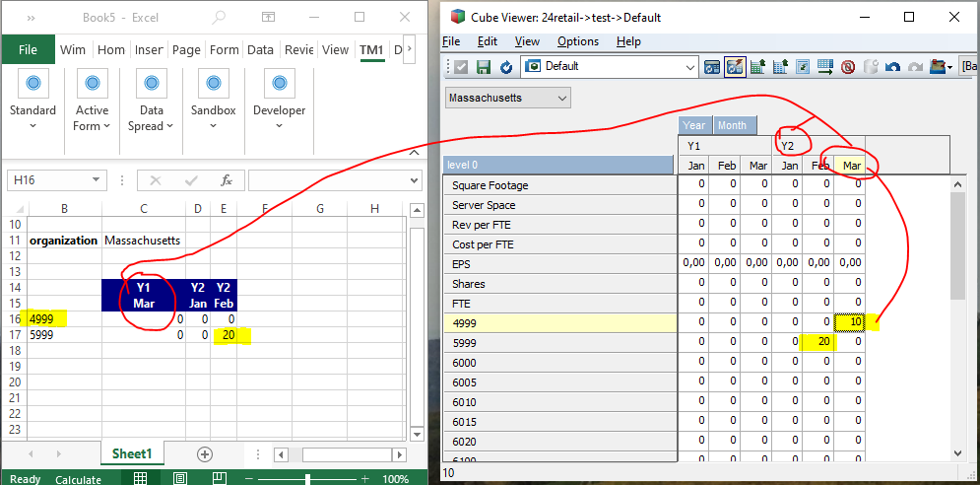Viewport: 980px width, 485px height.
Task: Click the Year dimension button
Action: [x=694, y=125]
